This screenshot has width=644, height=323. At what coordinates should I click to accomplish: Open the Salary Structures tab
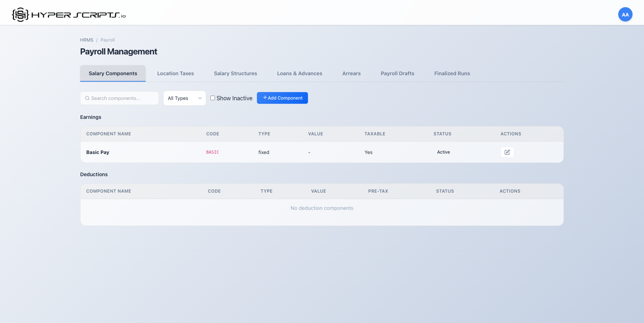(235, 73)
